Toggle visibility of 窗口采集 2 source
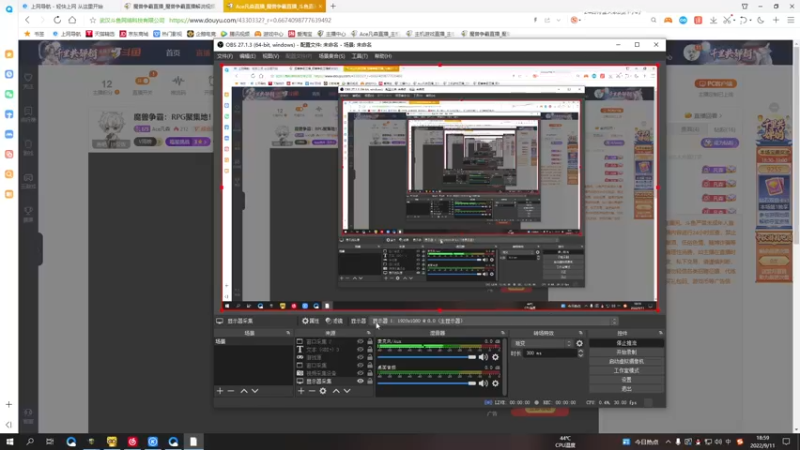This screenshot has width=800, height=450. (x=360, y=342)
